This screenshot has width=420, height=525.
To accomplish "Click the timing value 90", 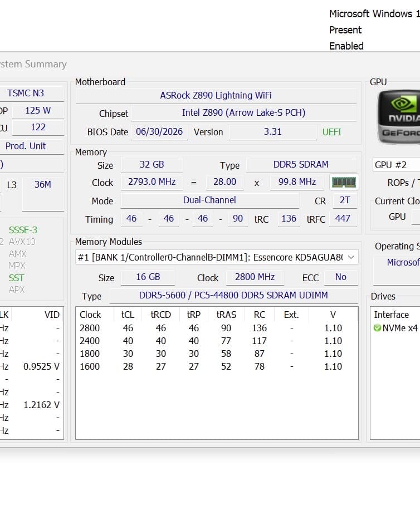I will coord(238,219).
